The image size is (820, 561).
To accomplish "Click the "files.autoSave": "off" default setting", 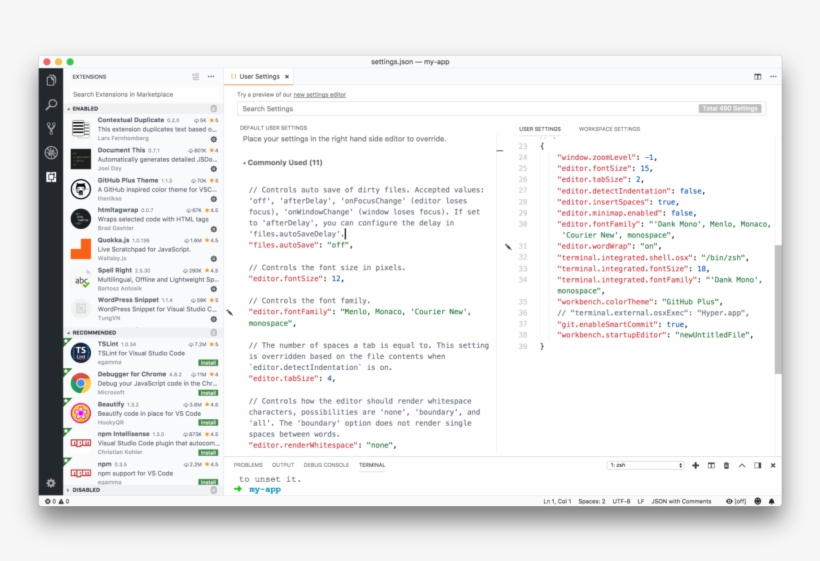I will click(301, 245).
